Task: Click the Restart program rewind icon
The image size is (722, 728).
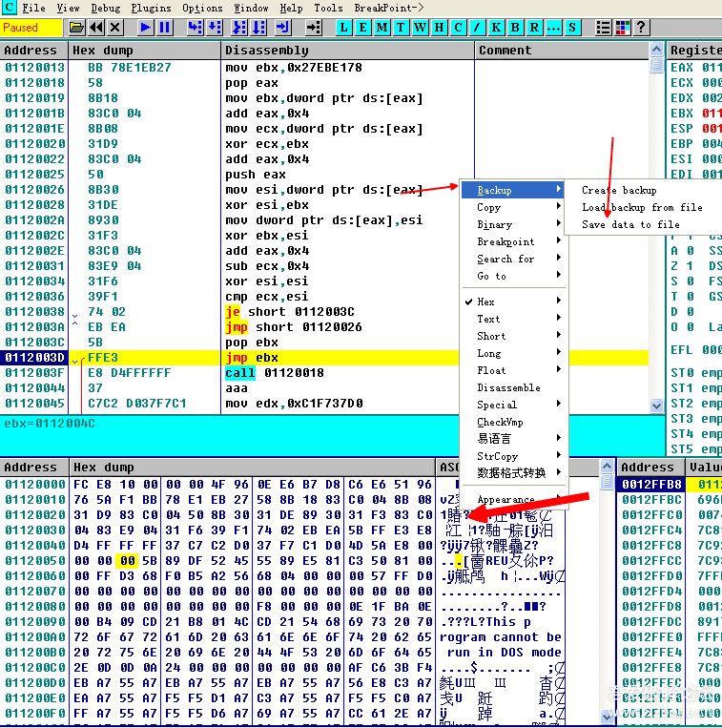Action: (96, 28)
